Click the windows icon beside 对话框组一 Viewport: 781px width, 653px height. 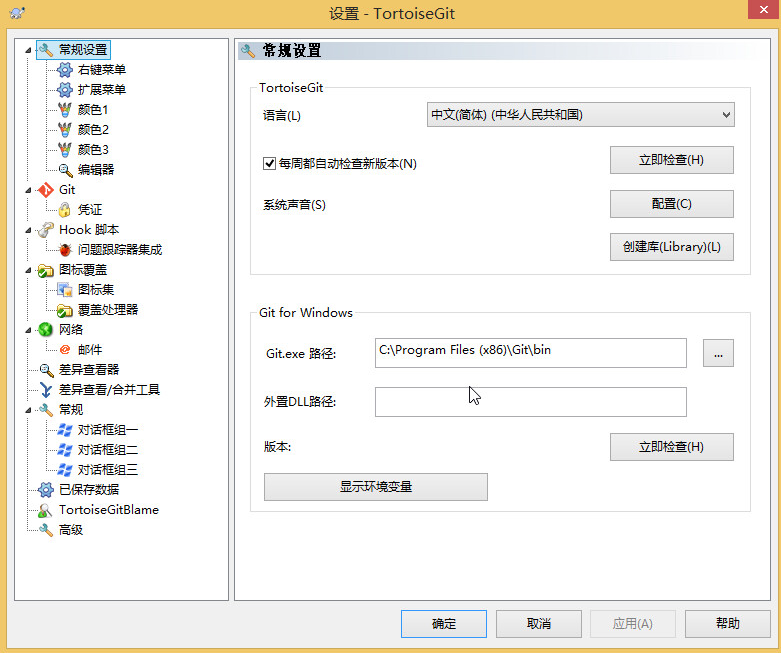point(65,430)
